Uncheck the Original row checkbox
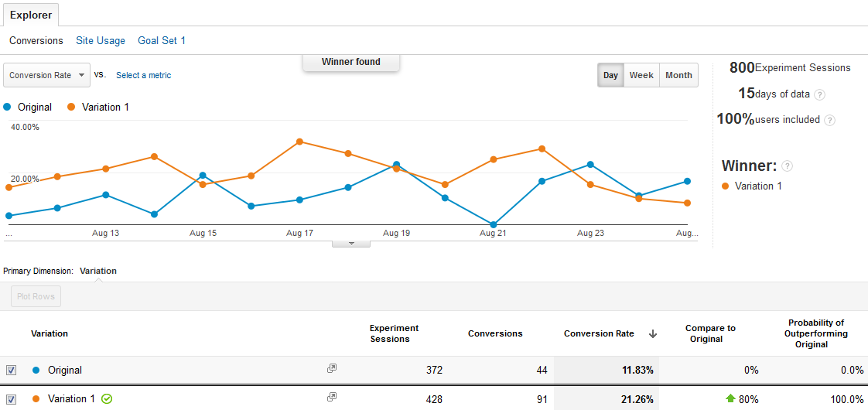This screenshot has height=410, width=868. tap(11, 370)
